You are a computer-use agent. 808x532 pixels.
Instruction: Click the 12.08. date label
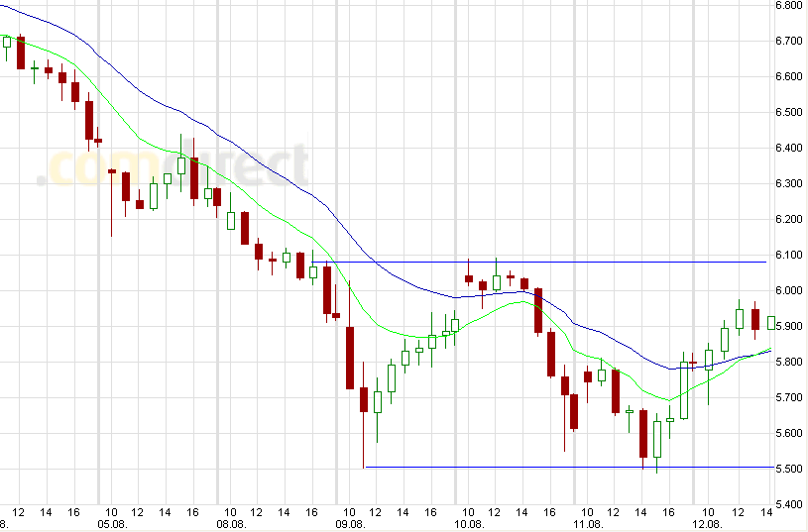pos(708,525)
